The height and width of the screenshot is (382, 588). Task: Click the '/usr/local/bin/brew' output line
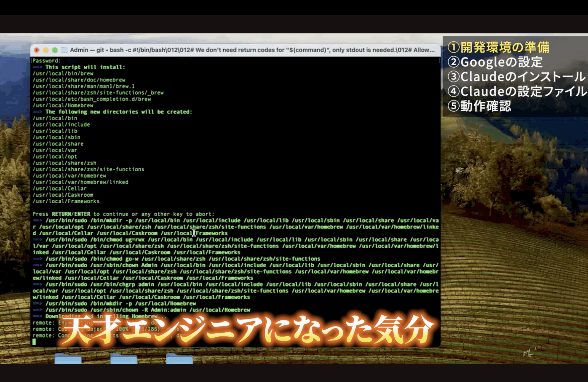(x=63, y=74)
